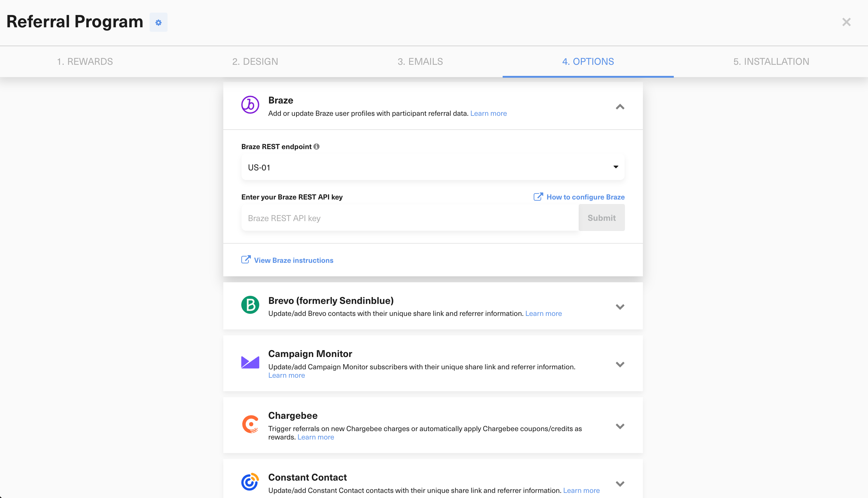This screenshot has width=868, height=498.
Task: Close the Referral Program dialog
Action: tap(846, 22)
